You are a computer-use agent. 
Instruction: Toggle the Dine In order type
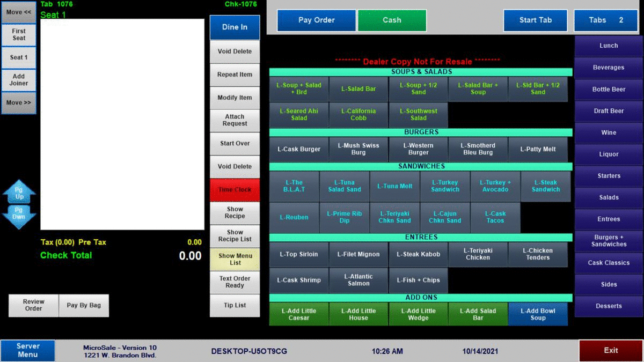tap(235, 27)
